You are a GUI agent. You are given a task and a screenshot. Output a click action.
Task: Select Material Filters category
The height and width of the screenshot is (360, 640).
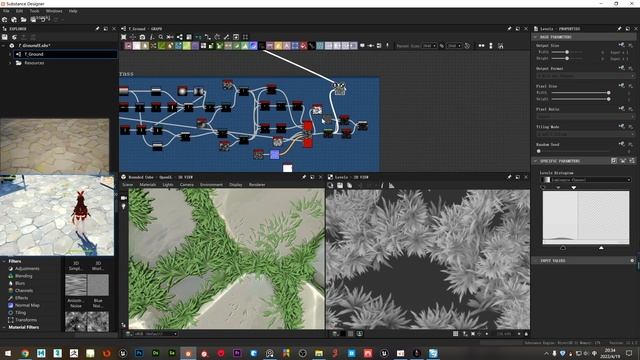tap(24, 327)
